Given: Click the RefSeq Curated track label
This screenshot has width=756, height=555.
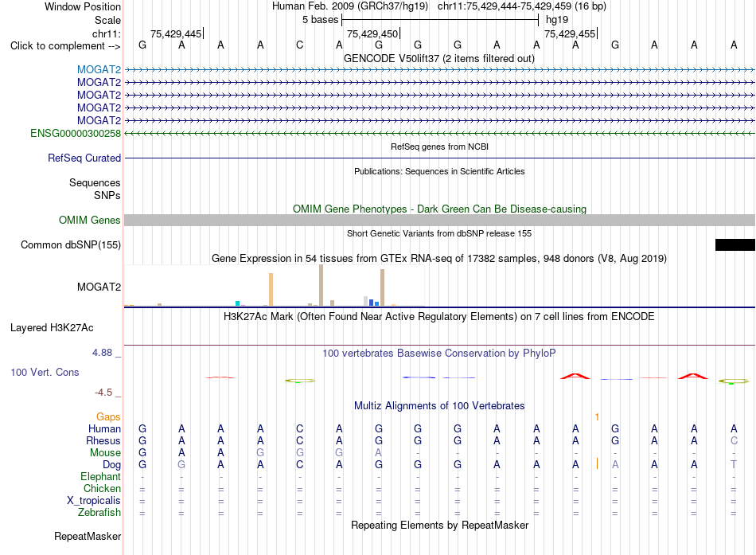Looking at the screenshot, I should coord(84,158).
